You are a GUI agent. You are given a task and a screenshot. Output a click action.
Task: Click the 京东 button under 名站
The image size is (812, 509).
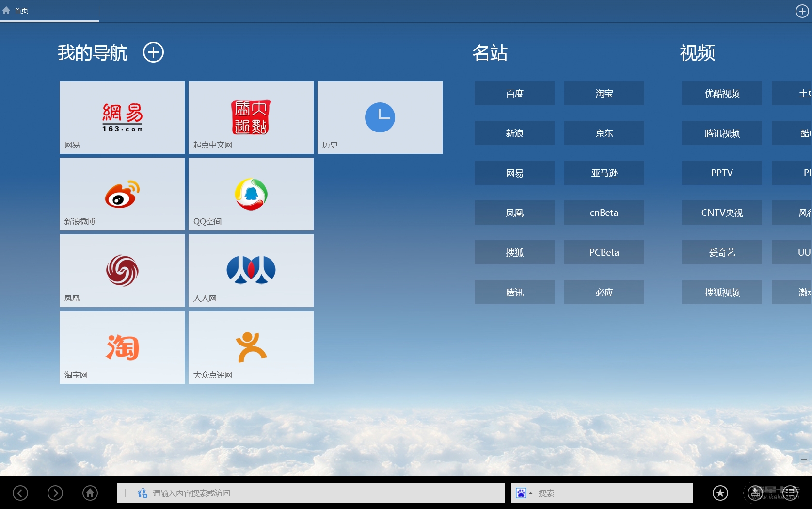coord(604,133)
